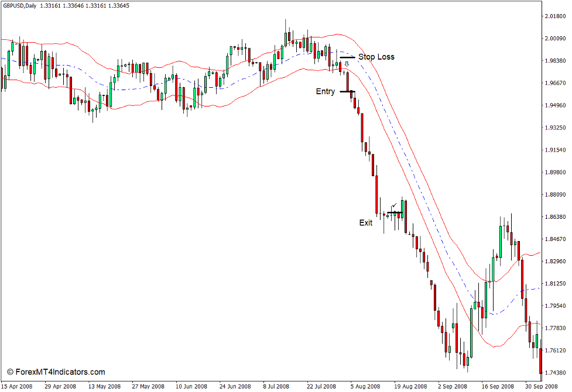This screenshot has width=572, height=392.
Task: Select the Stop Loss annotation label
Action: point(377,57)
